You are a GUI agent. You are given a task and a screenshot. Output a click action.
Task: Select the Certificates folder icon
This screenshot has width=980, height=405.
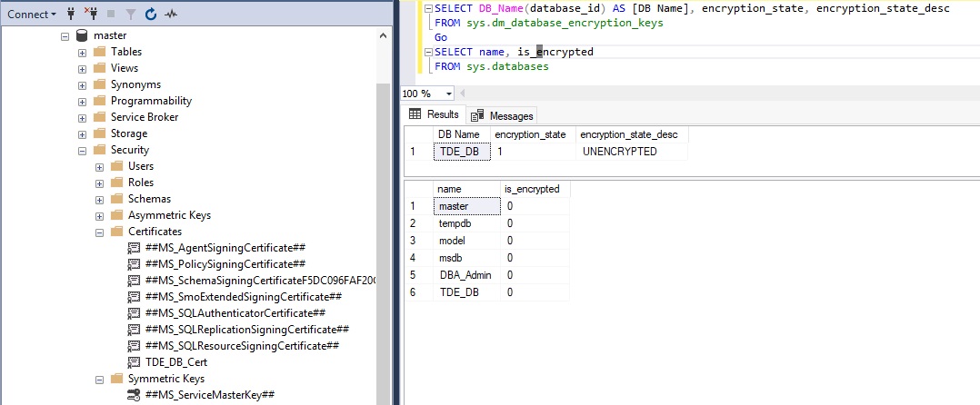click(x=117, y=232)
